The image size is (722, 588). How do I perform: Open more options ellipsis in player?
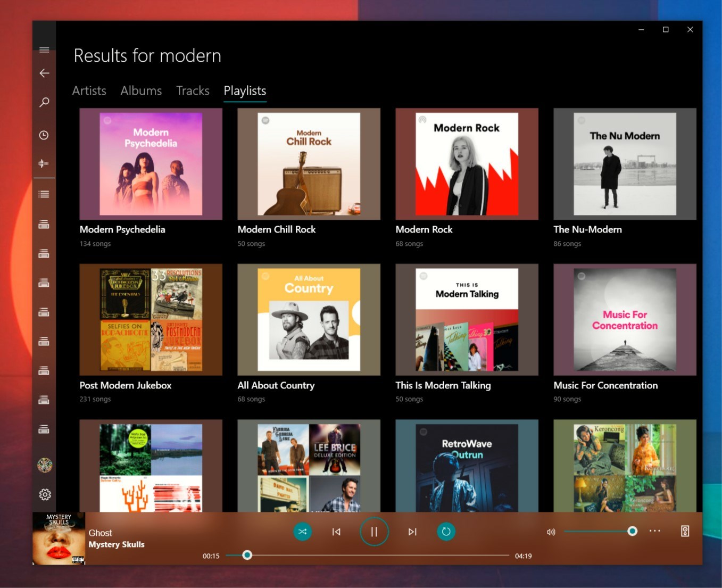pos(655,531)
